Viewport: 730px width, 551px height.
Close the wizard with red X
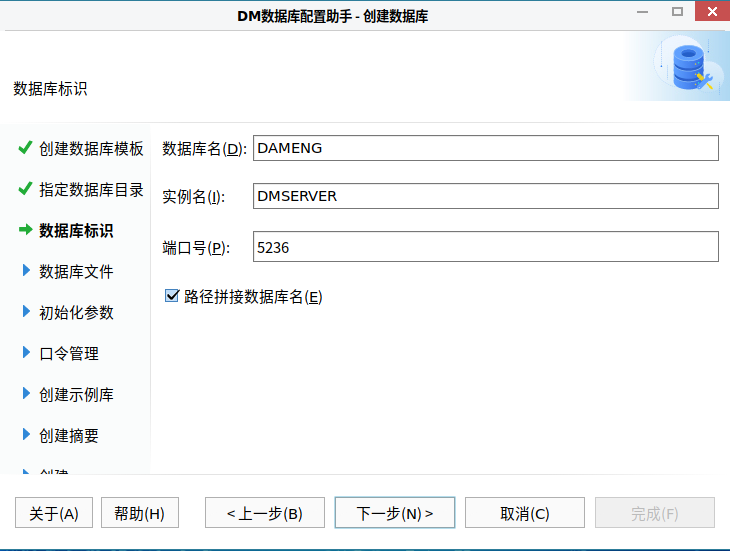click(x=712, y=11)
